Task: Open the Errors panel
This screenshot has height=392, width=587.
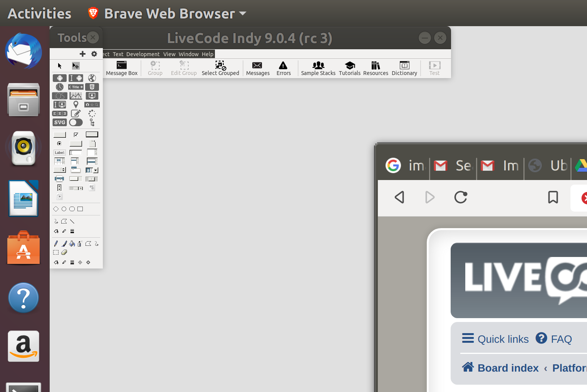Action: pyautogui.click(x=283, y=68)
